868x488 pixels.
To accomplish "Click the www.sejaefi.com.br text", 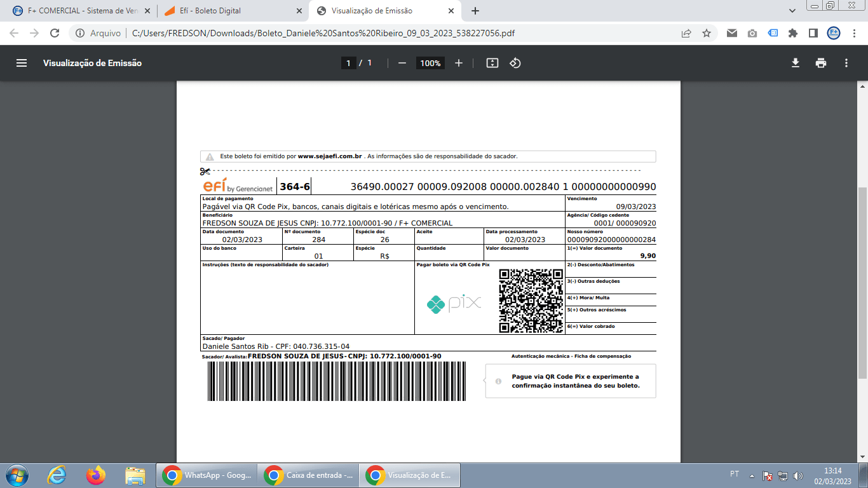I will coord(330,156).
